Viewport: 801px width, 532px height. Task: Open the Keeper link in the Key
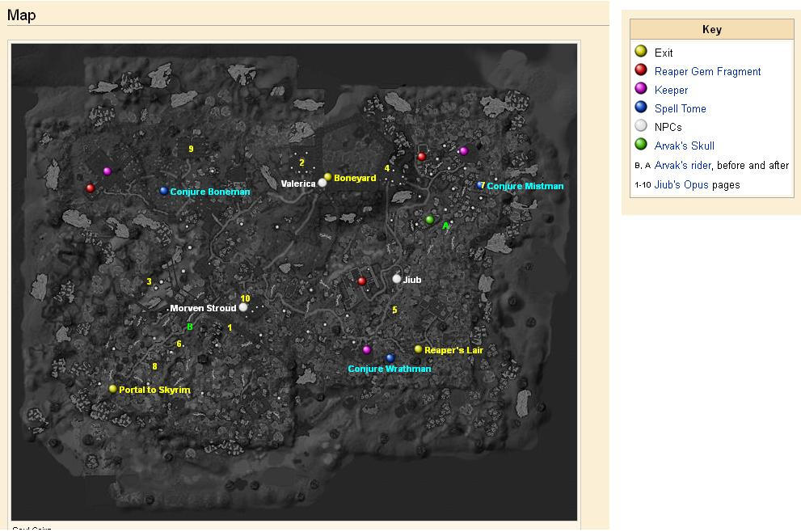pos(671,90)
